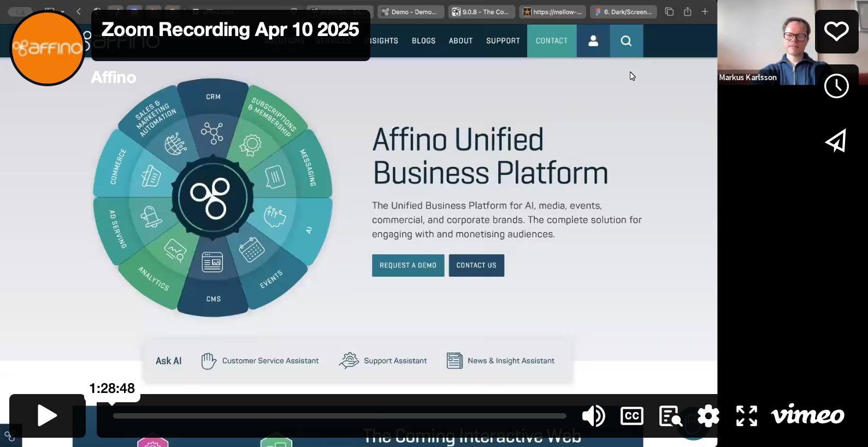Click the orange Affino channel avatar
Screen dimensions: 868x447
(x=48, y=48)
